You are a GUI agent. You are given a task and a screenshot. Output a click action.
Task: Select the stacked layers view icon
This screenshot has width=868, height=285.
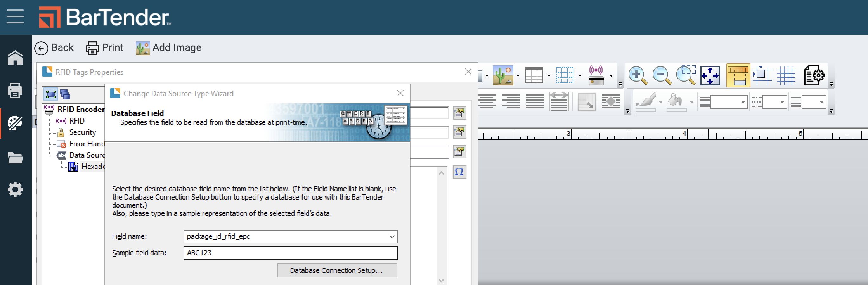coord(65,94)
